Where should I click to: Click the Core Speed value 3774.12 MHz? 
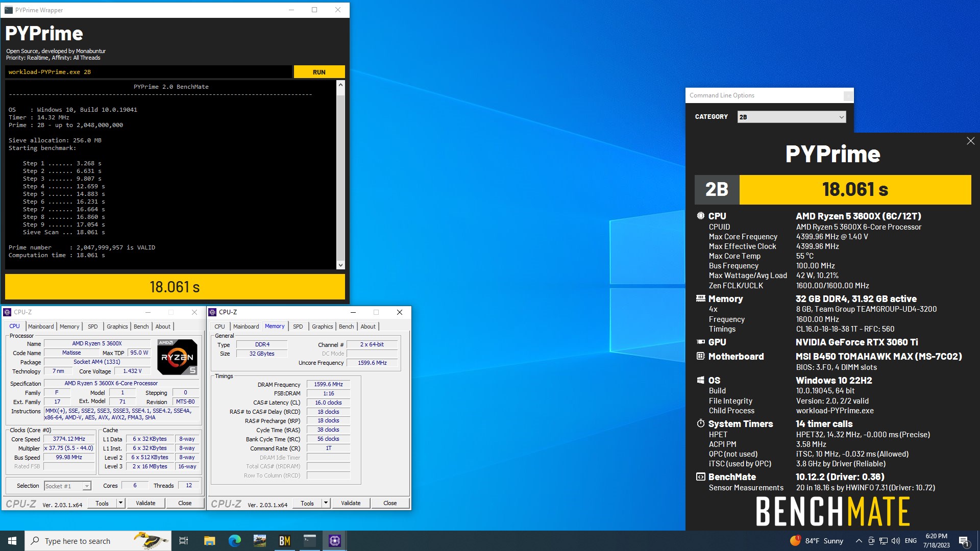coord(69,439)
